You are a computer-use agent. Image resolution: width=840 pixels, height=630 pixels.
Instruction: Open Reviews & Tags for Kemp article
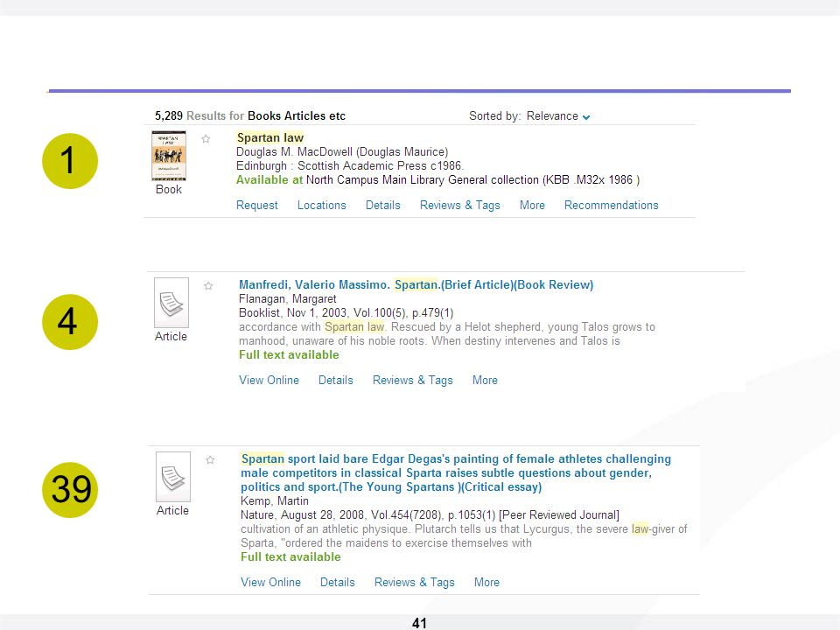[414, 582]
